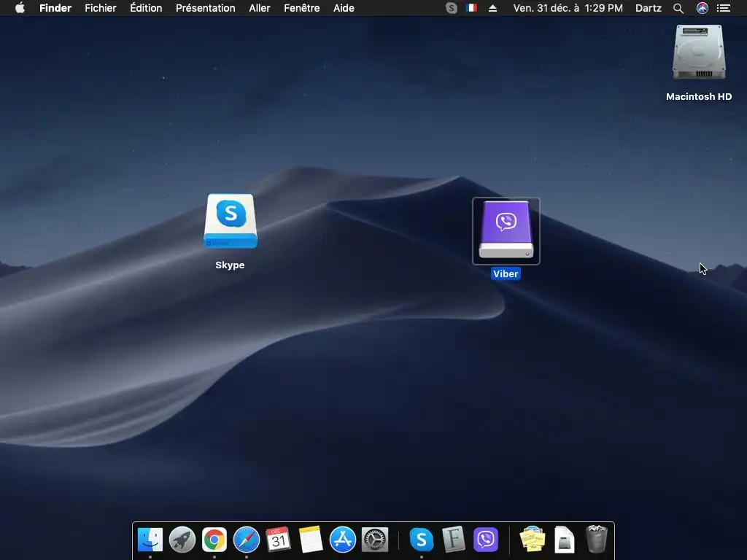747x560 pixels.
Task: Open Spotlight search magnifier
Action: point(678,8)
